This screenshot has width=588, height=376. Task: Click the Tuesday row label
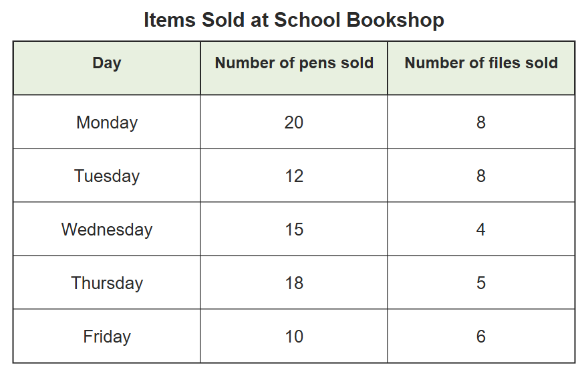point(107,176)
